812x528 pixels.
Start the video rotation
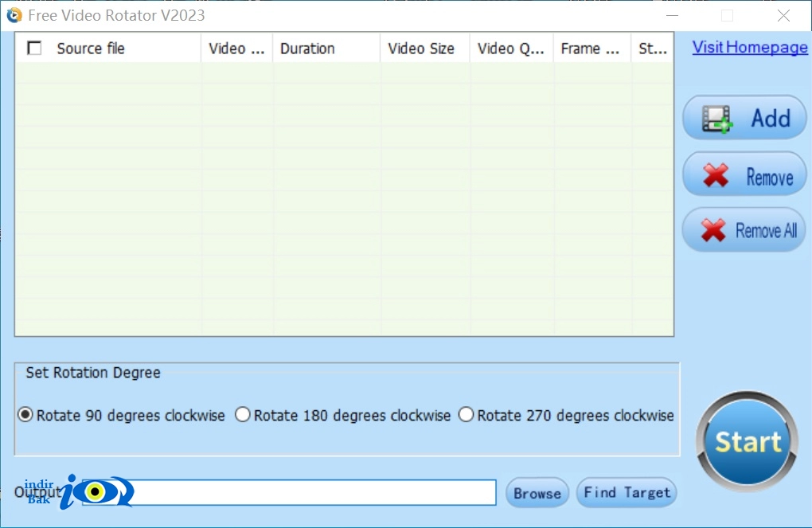tap(748, 441)
